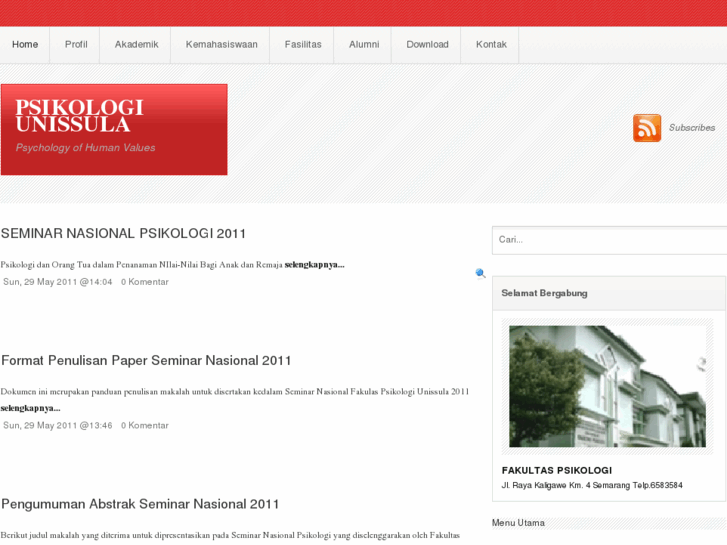Image resolution: width=727 pixels, height=545 pixels.
Task: Click the Menu Utama heading
Action: (x=518, y=523)
